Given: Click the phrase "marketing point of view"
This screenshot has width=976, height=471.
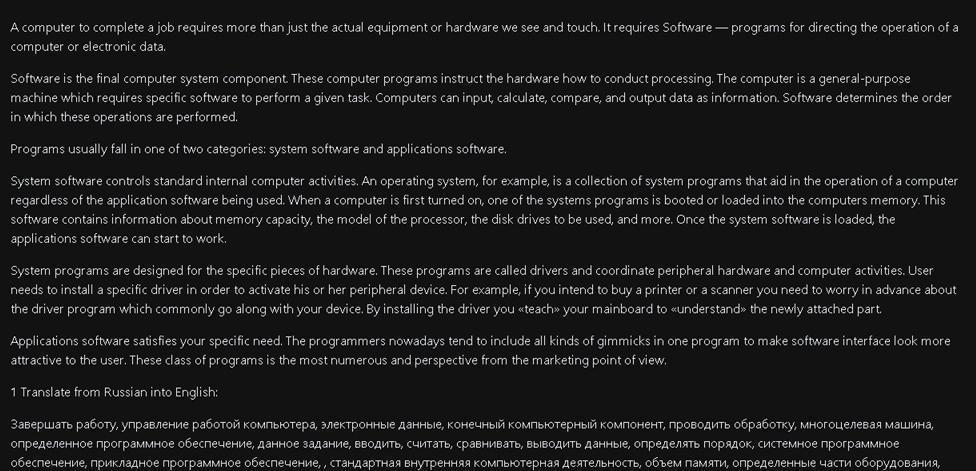Looking at the screenshot, I should [598, 360].
